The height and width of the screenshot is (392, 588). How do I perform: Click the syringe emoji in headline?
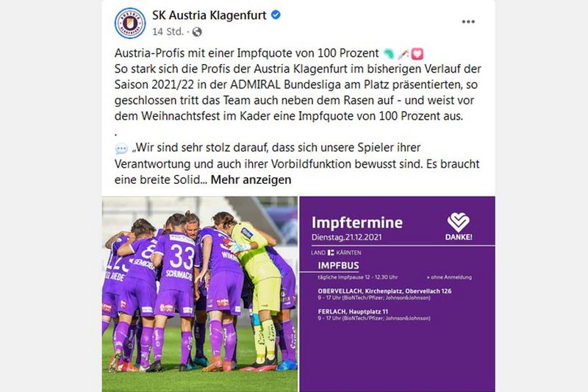(403, 54)
